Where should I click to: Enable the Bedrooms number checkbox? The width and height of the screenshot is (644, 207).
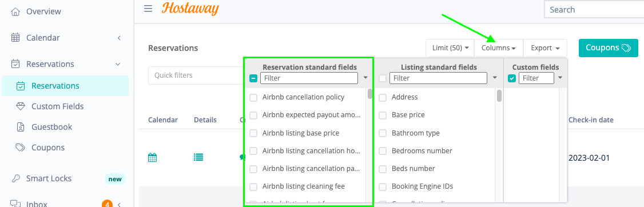tap(383, 151)
